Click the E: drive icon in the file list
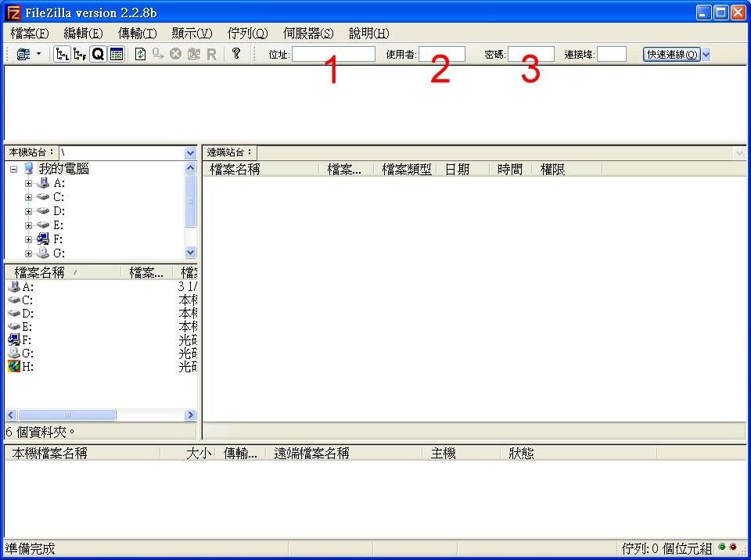 tap(14, 327)
